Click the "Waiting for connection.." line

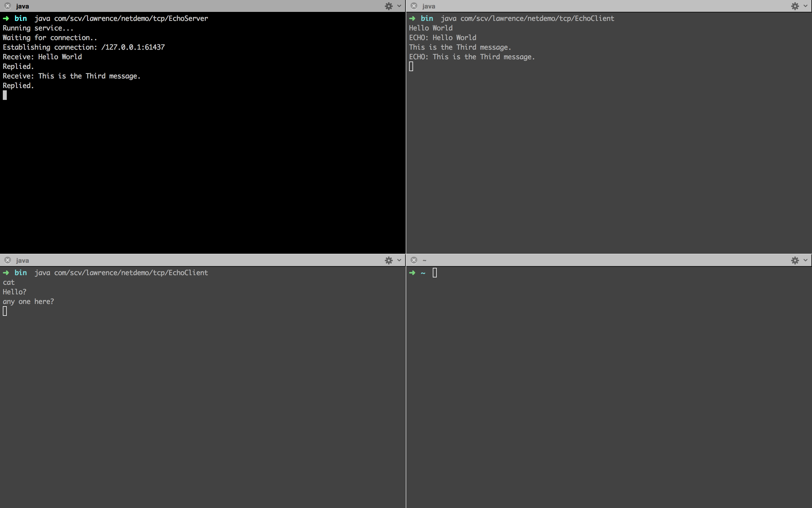pos(50,38)
